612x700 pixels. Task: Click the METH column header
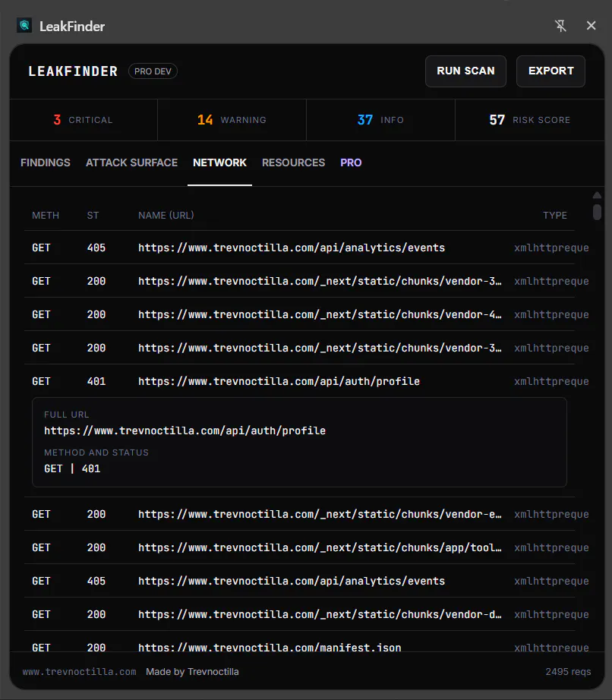tap(46, 215)
